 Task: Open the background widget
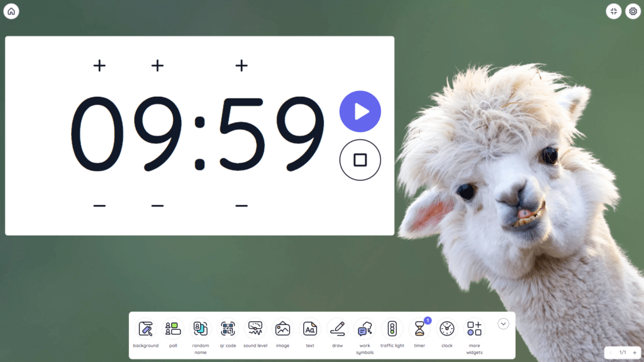(x=146, y=329)
